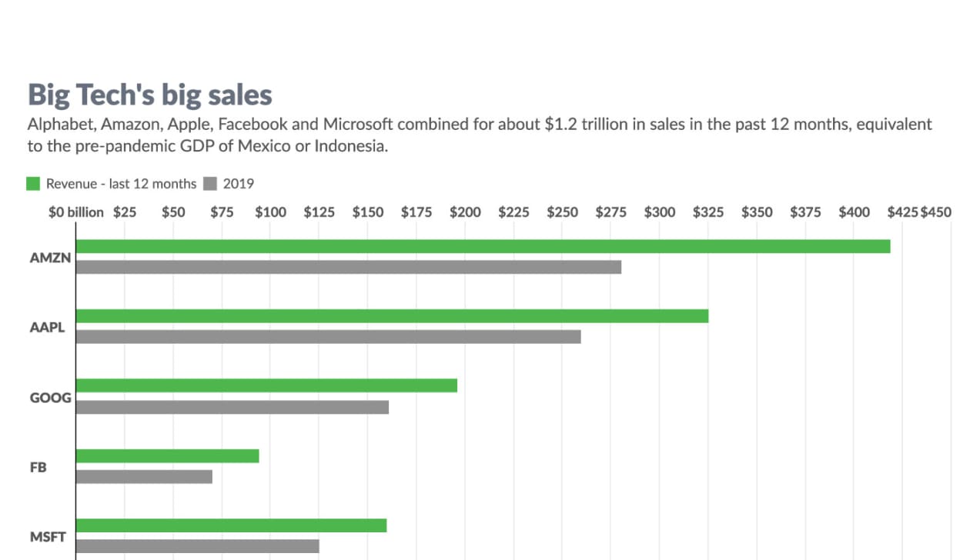Click the green AMZN revenue bar

(x=483, y=246)
